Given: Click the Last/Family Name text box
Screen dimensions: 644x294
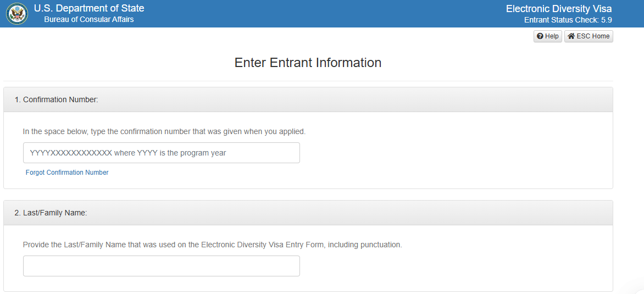Looking at the screenshot, I should (161, 266).
